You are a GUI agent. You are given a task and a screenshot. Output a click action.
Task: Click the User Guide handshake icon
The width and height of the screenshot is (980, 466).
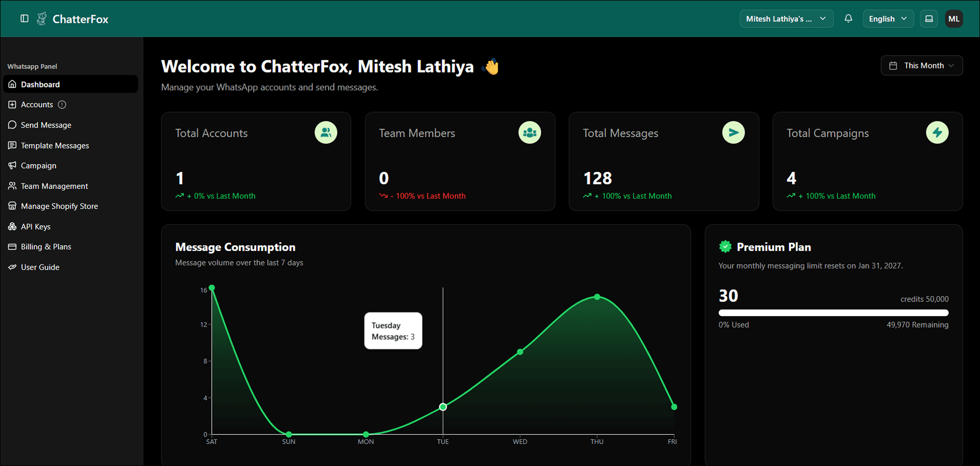pyautogui.click(x=12, y=267)
